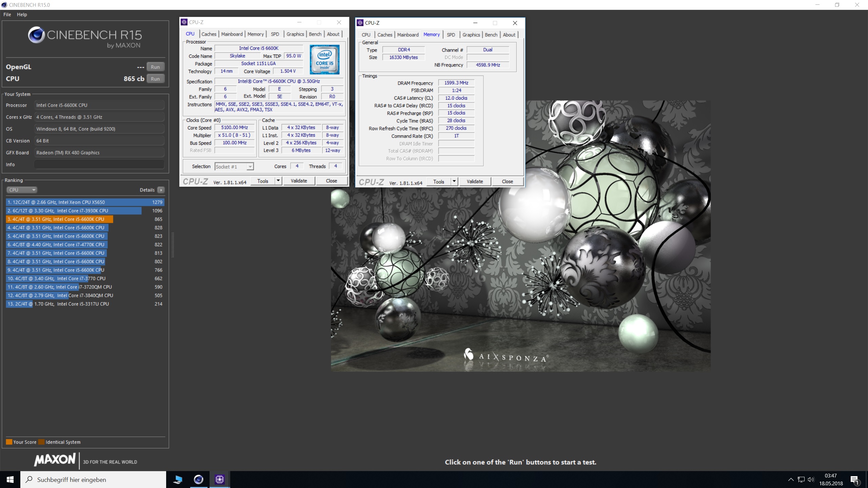
Task: Open the Help menu in Cinebench
Action: 22,15
